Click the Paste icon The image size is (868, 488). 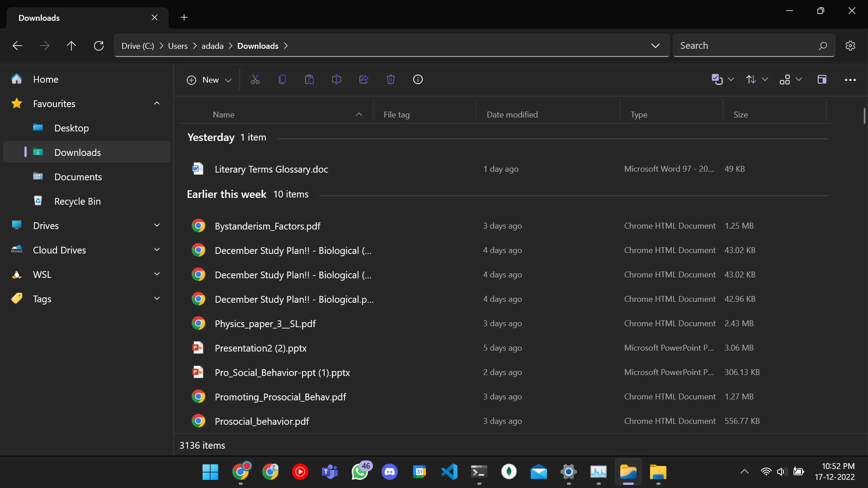point(309,79)
